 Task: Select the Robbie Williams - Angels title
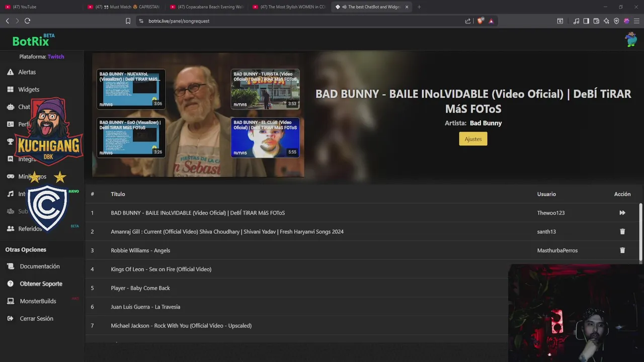click(x=140, y=250)
